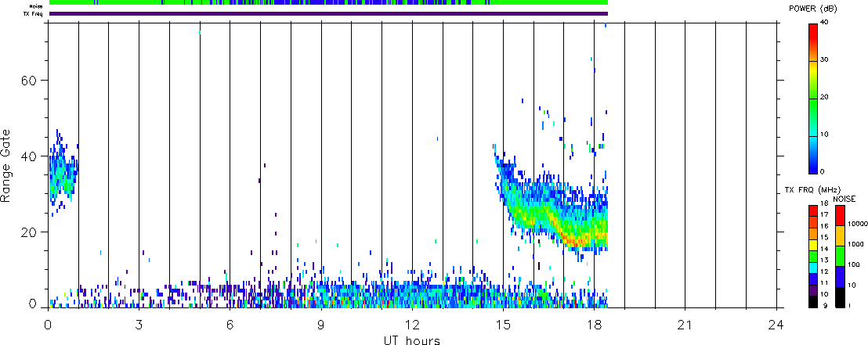
Task: Click the 20 label on POWER colorbar
Action: pyautogui.click(x=824, y=97)
